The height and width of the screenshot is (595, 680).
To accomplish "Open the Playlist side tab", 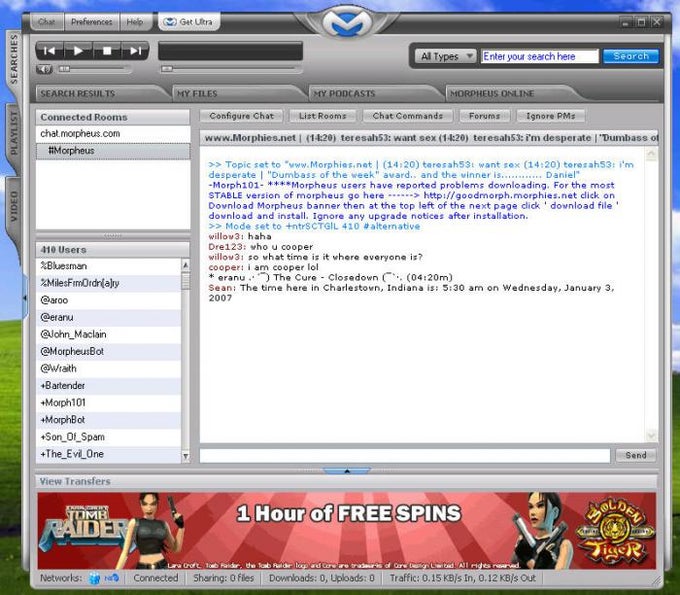I will point(14,133).
